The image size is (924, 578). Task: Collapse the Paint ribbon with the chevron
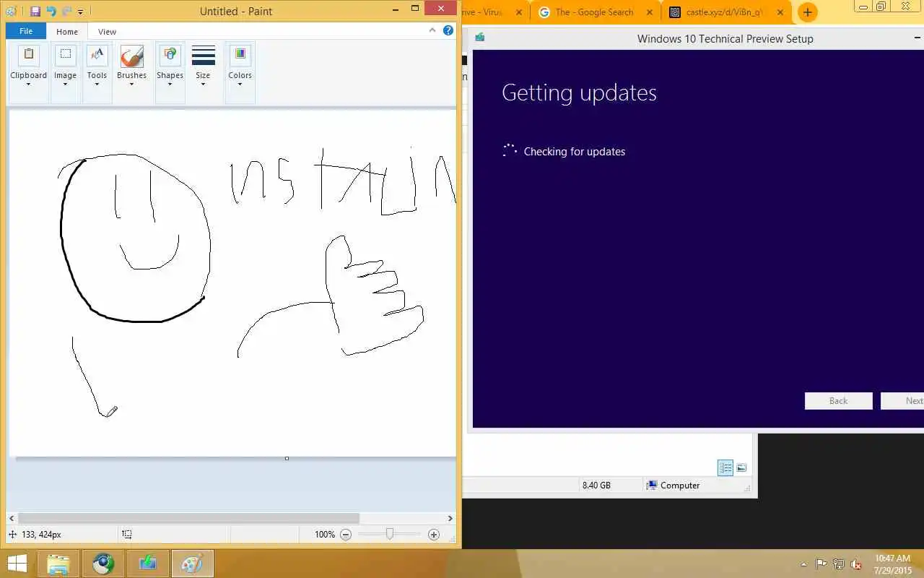point(432,30)
